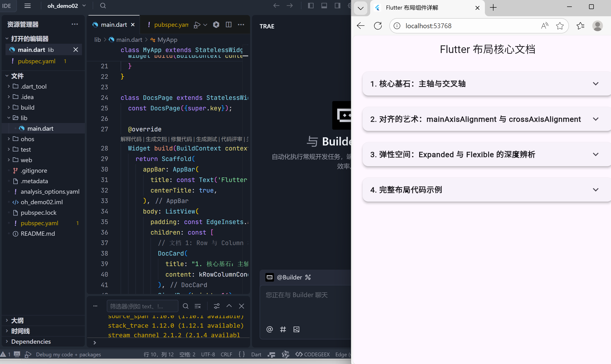The width and height of the screenshot is (611, 364).
Task: Click the run/debug icon in editor toolbar
Action: click(197, 25)
